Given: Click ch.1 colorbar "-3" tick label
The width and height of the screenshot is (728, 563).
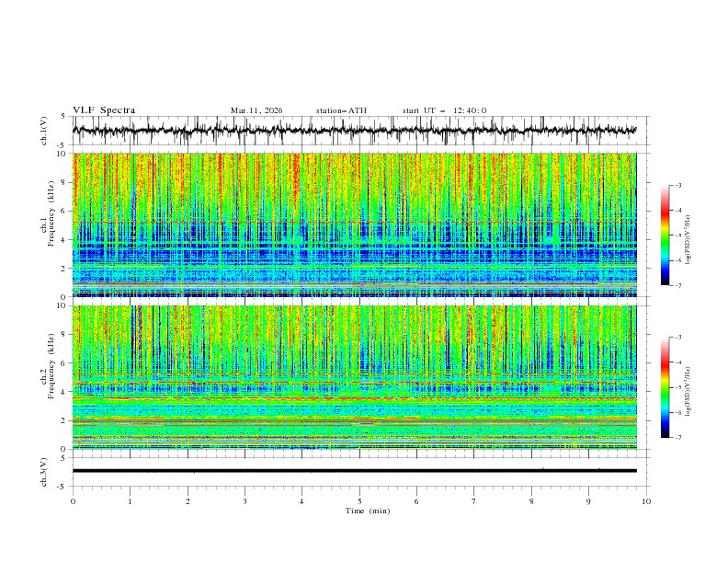Looking at the screenshot, I should pyautogui.click(x=678, y=185).
